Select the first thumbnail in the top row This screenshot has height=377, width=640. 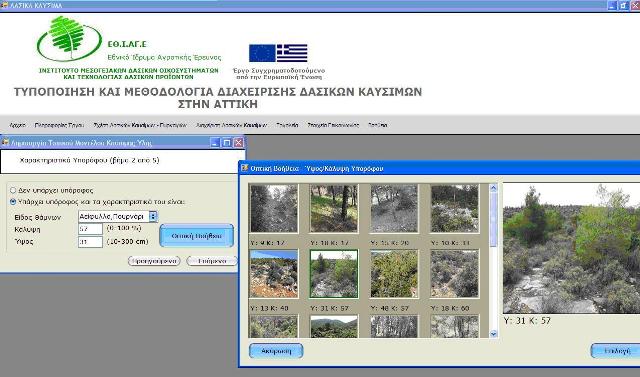click(x=273, y=208)
